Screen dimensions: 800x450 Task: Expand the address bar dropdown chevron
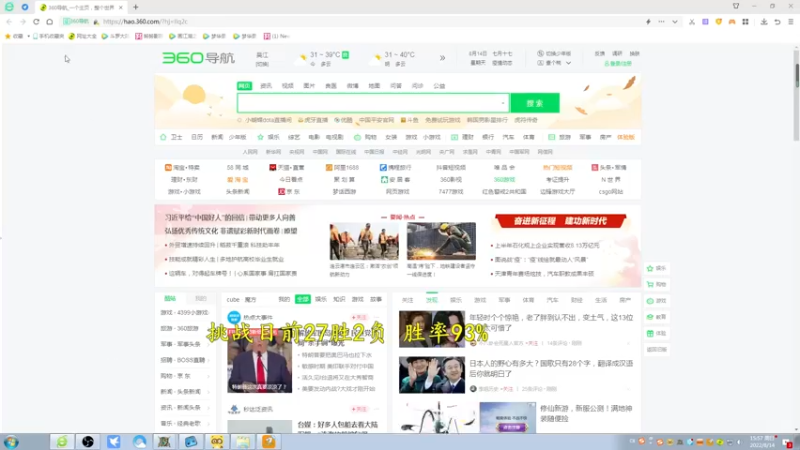(674, 22)
